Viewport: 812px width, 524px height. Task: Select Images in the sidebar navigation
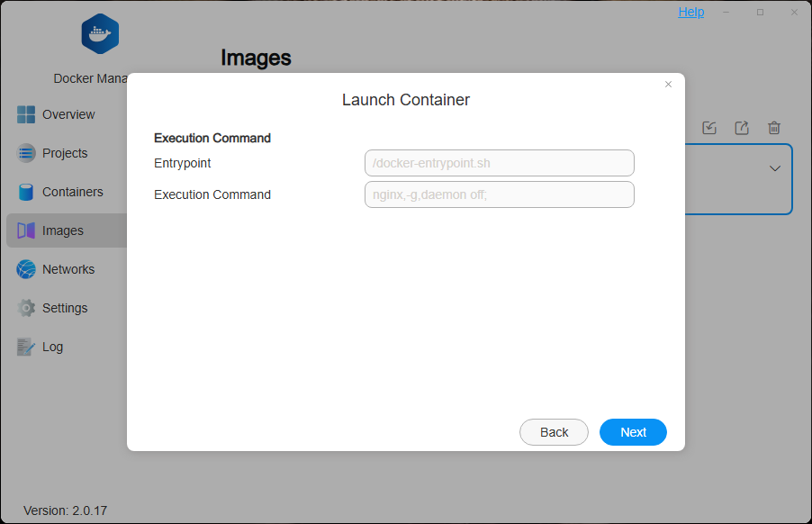[x=63, y=230]
